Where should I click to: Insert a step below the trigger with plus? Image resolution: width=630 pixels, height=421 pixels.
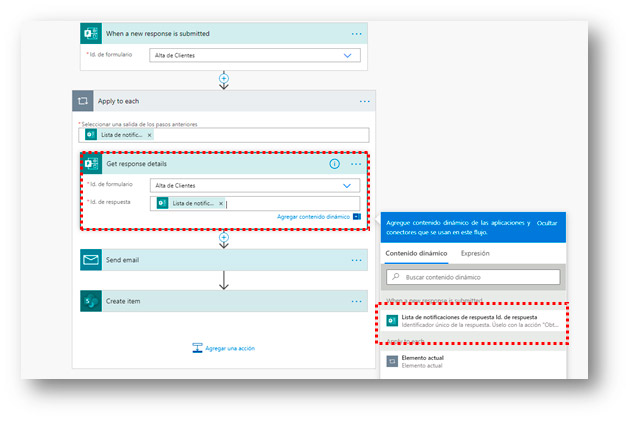click(x=224, y=77)
